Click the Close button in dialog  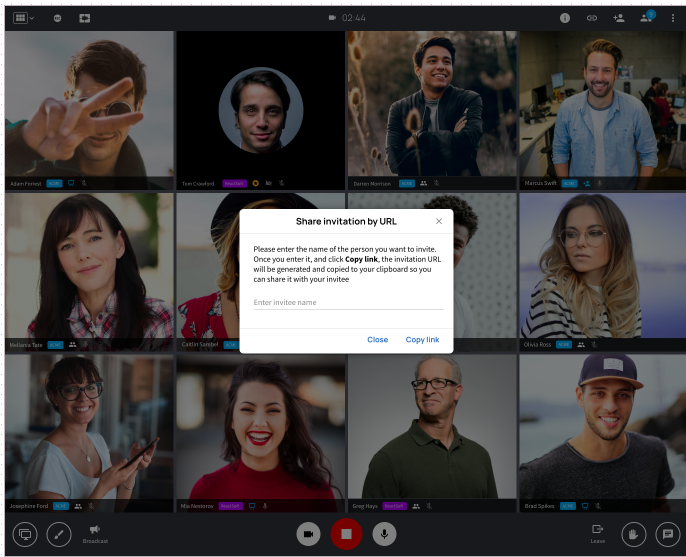click(x=378, y=340)
